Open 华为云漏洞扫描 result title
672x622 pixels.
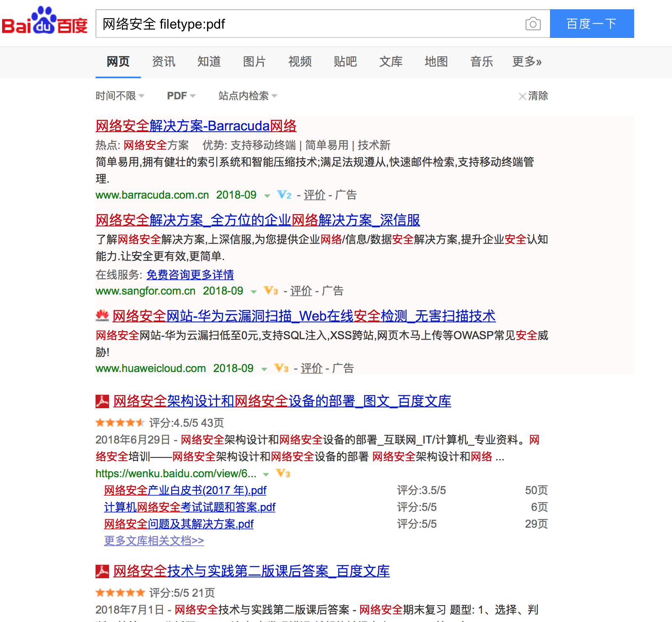tap(304, 316)
